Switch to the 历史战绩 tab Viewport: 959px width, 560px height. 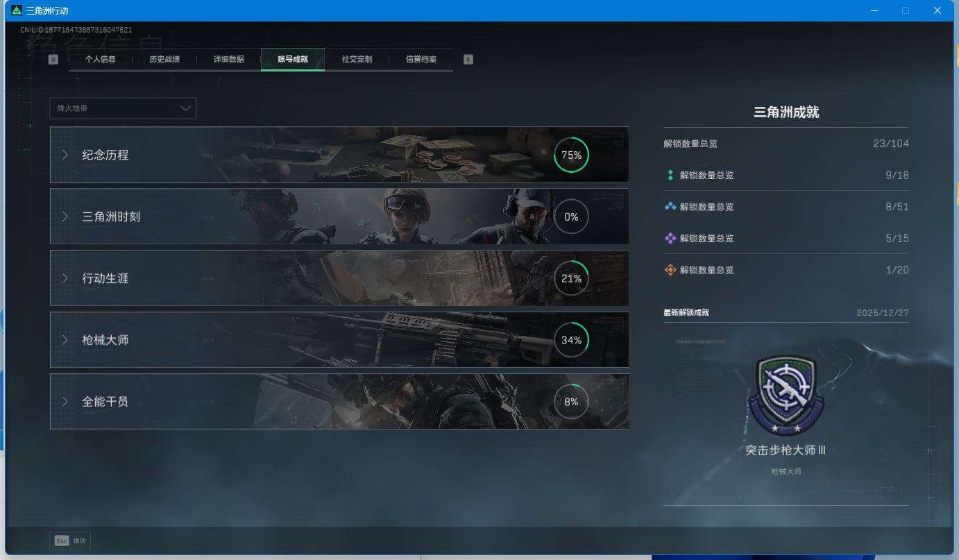164,60
